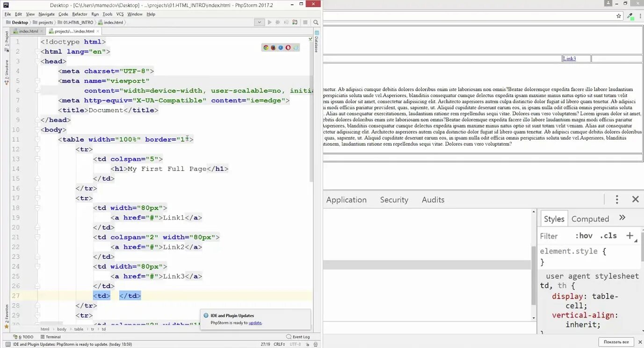Click the info icon in the update notification
The height and width of the screenshot is (348, 644).
(x=206, y=316)
